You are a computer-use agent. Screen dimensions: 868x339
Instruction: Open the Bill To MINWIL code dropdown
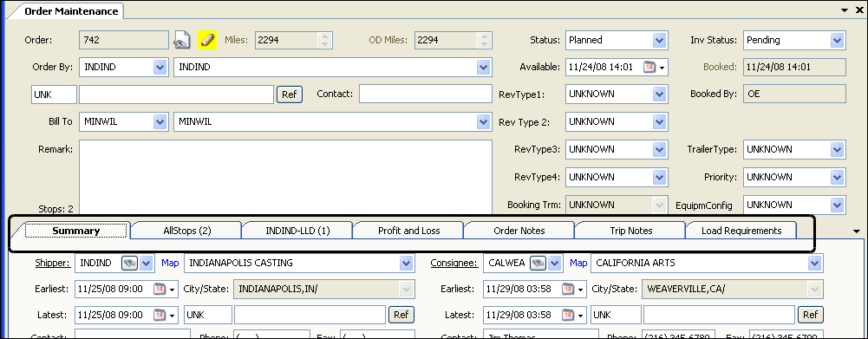[x=160, y=122]
